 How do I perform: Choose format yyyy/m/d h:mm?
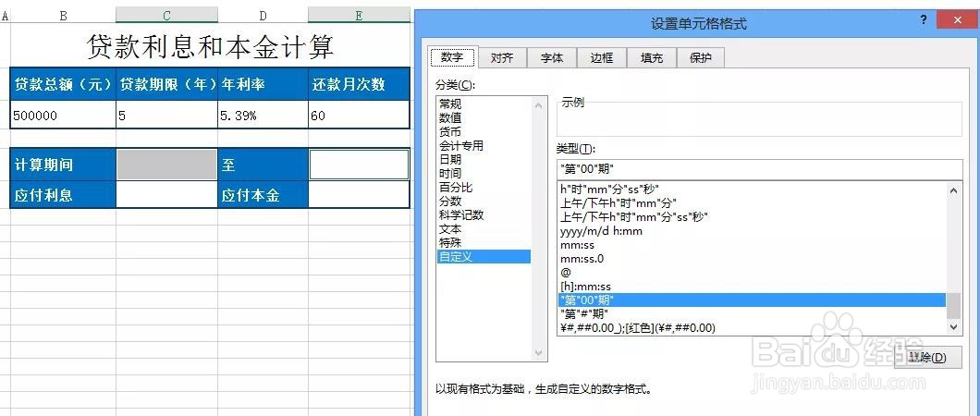752,231
